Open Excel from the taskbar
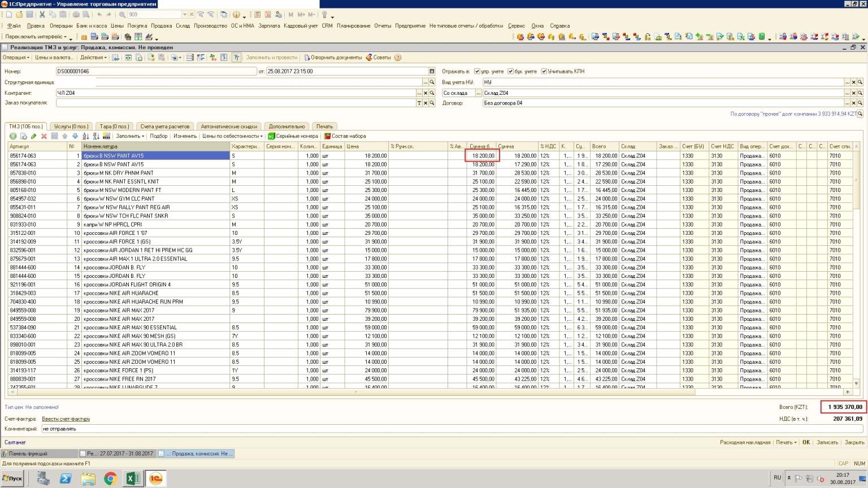Image resolution: width=868 pixels, height=488 pixels. click(133, 479)
